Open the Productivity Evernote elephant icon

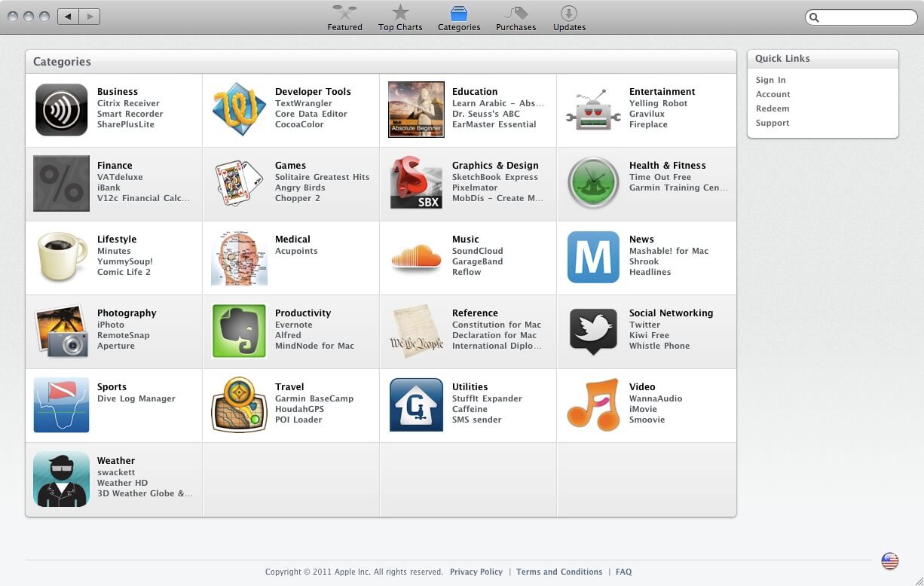pos(239,331)
